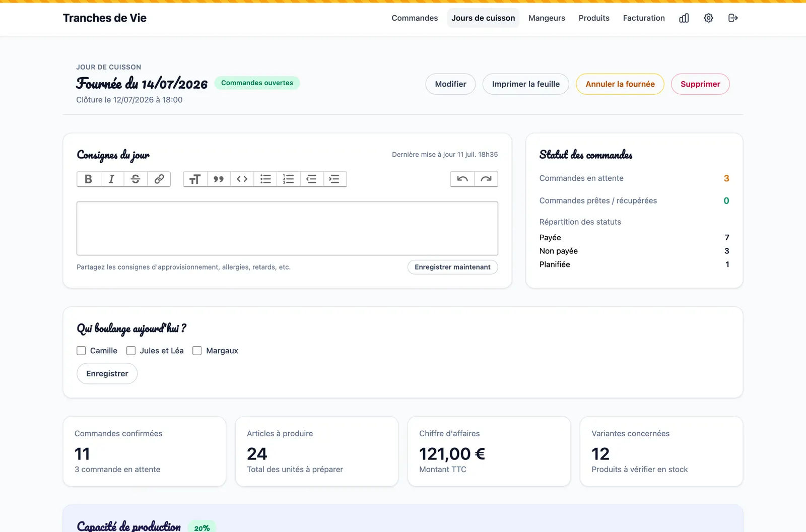
Task: Open settings gear in navbar
Action: (x=709, y=18)
